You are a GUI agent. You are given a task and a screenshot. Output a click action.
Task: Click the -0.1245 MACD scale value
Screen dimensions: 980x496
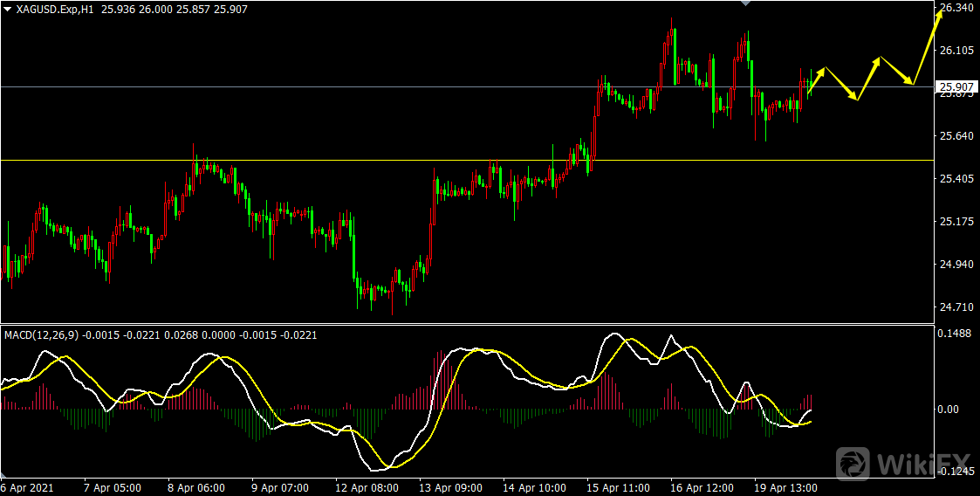[955, 472]
